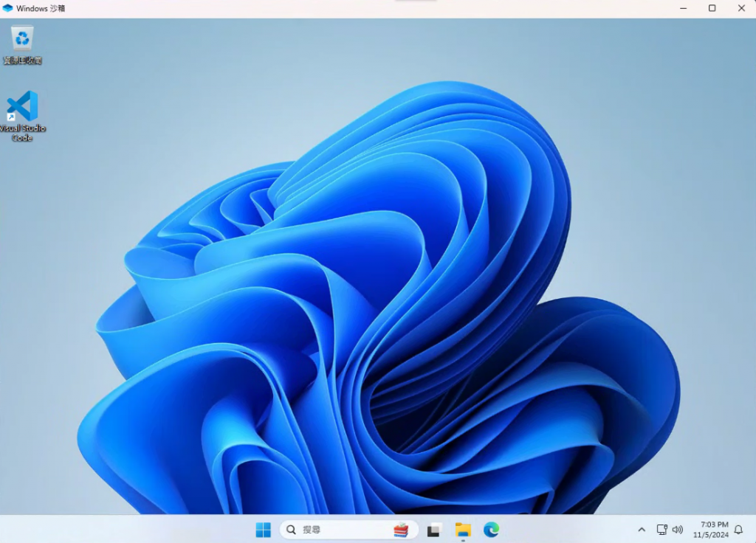
Task: Open File Explorer from the taskbar
Action: [x=463, y=530]
